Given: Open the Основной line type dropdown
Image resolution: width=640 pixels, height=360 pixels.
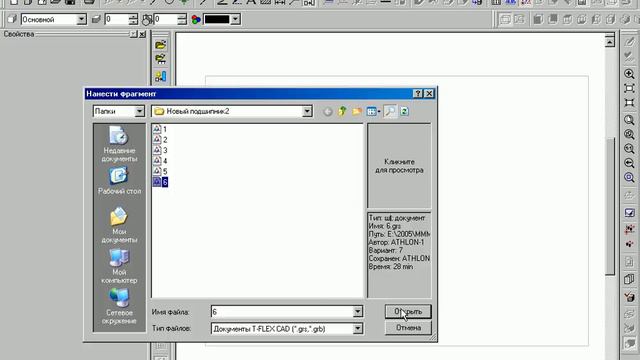Looking at the screenshot, I should (82, 19).
